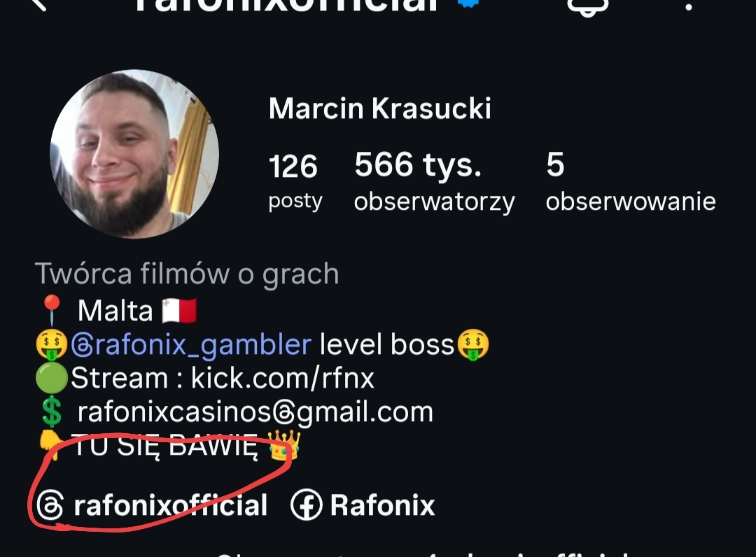The image size is (756, 557).
Task: Tap the rafonixcasinos gmail address text
Action: coord(255,412)
